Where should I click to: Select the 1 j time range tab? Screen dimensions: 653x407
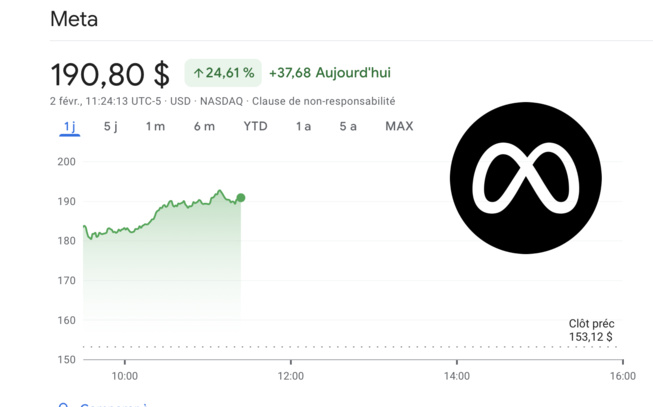pyautogui.click(x=70, y=126)
